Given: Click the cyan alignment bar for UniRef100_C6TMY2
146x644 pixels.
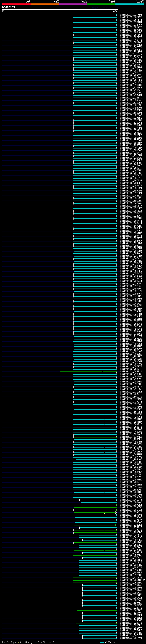Looking at the screenshot, I should [100, 636].
